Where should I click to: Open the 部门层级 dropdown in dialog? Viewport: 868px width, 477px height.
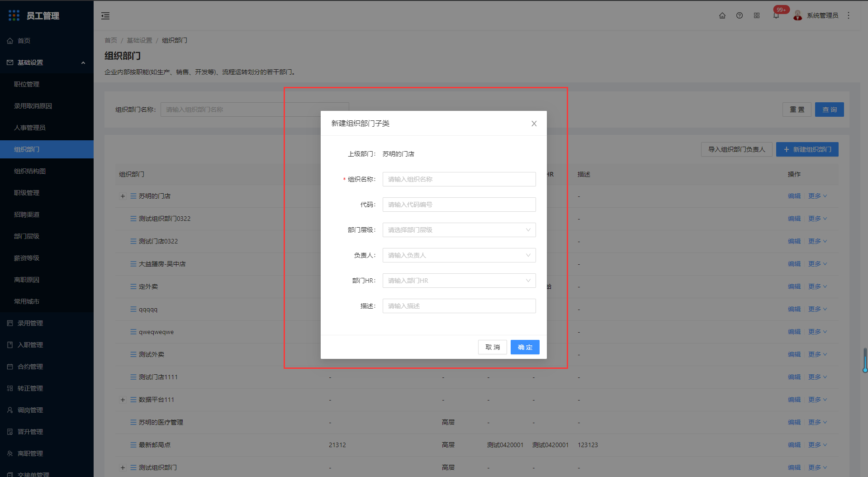[459, 230]
